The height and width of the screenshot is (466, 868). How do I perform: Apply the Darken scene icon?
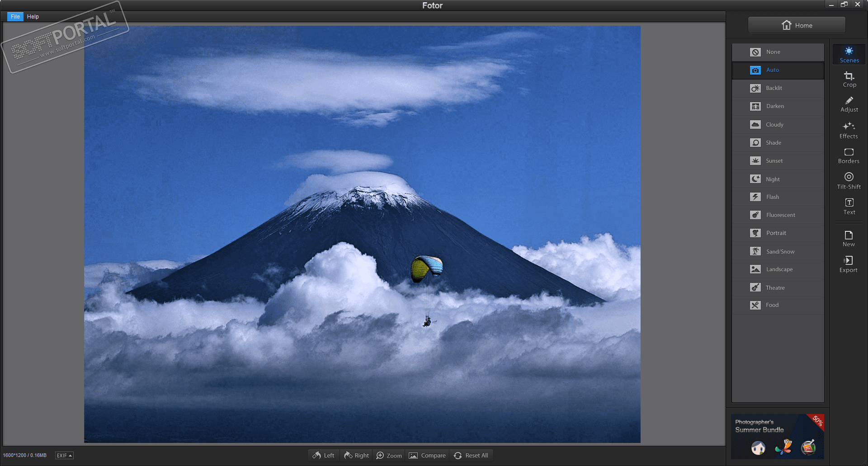[x=755, y=106]
